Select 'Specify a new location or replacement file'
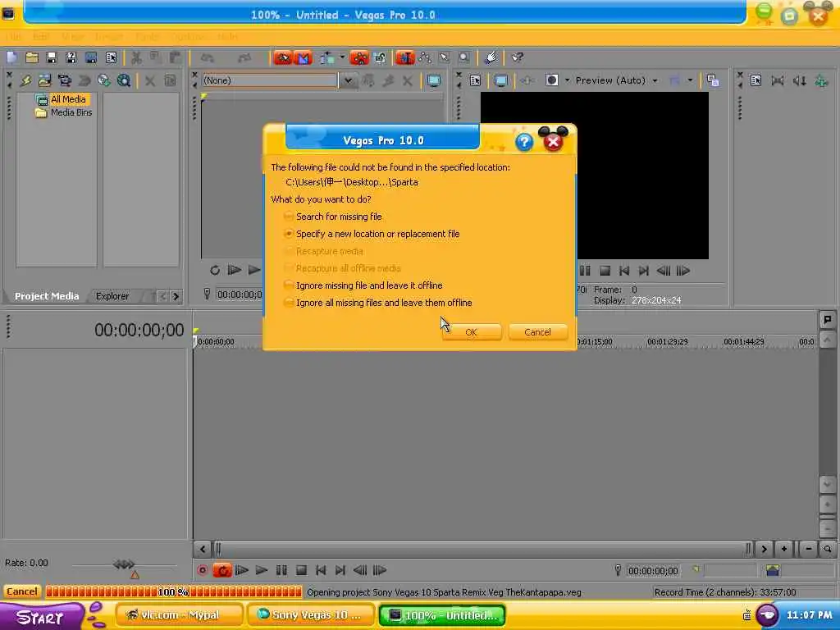This screenshot has height=630, width=840. [x=372, y=234]
